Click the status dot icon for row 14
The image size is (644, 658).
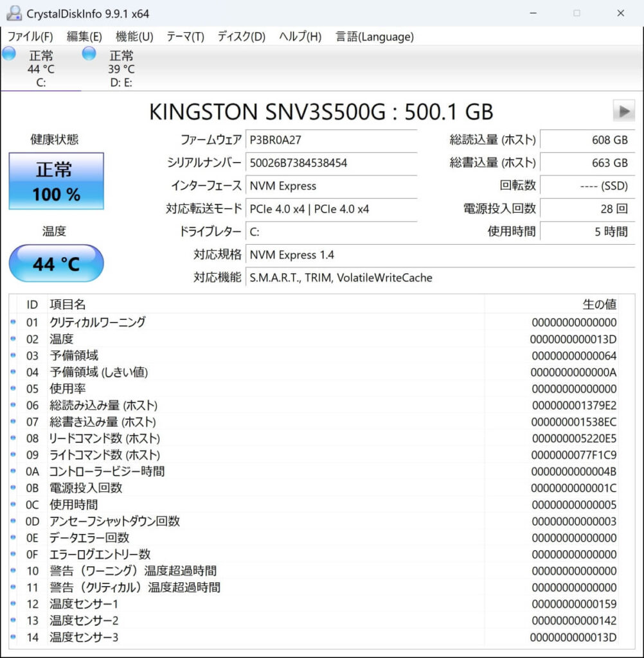[13, 637]
